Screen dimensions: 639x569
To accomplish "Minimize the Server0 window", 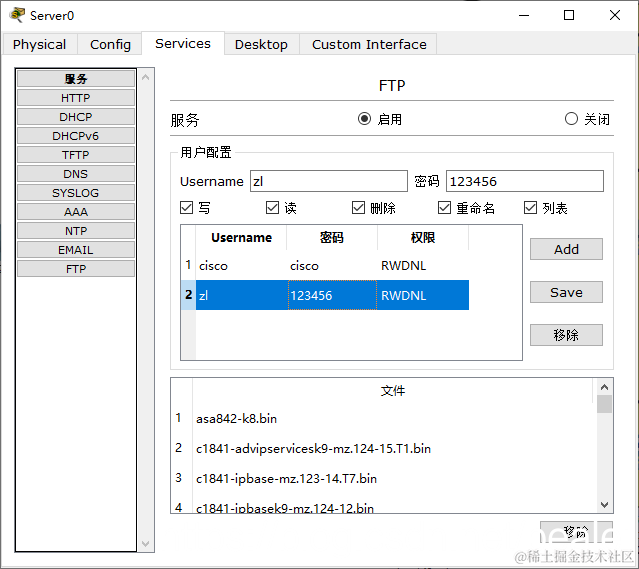I will (524, 15).
